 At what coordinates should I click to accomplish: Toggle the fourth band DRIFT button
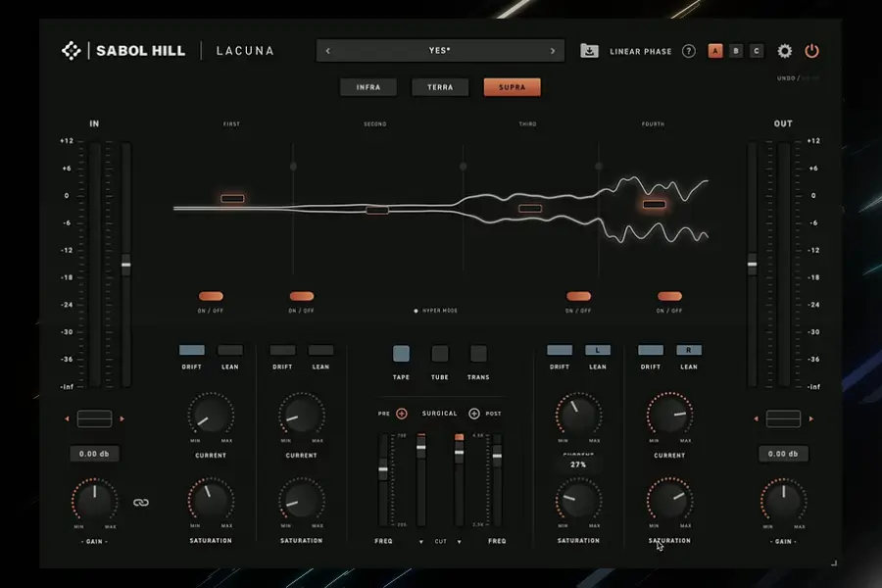(651, 350)
